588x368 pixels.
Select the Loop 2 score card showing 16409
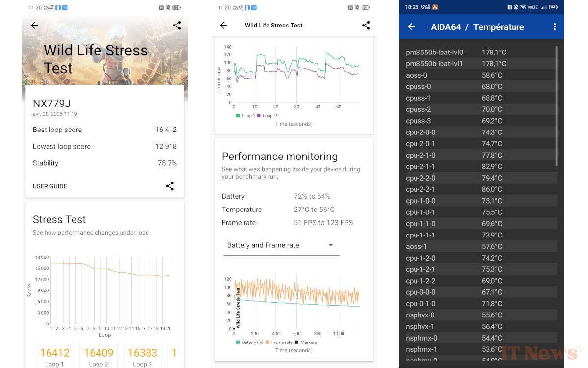(98, 356)
